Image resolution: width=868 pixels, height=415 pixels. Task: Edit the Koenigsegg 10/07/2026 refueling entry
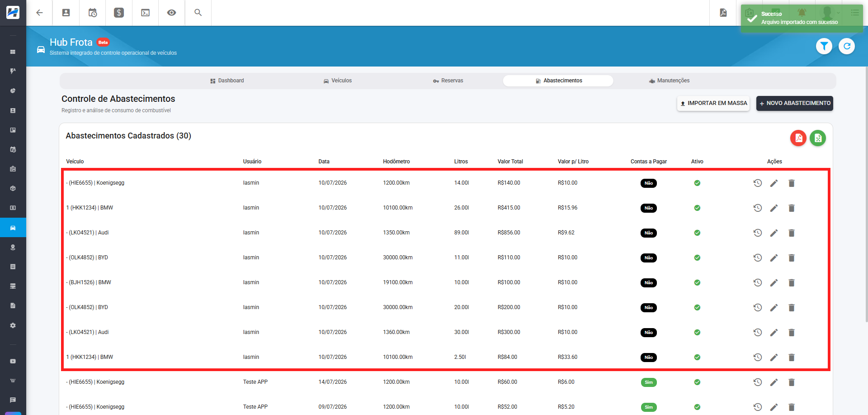pos(774,183)
